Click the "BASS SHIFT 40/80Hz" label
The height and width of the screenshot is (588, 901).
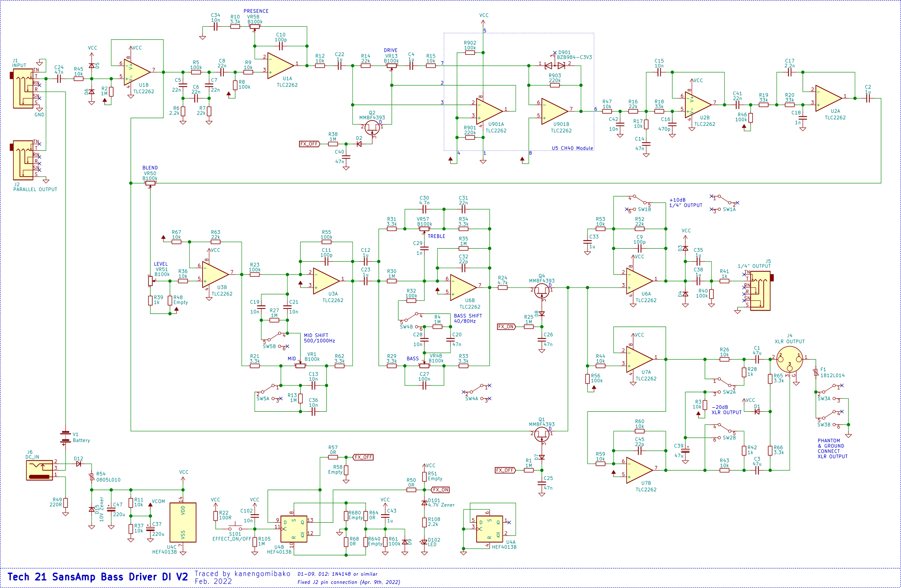(468, 318)
